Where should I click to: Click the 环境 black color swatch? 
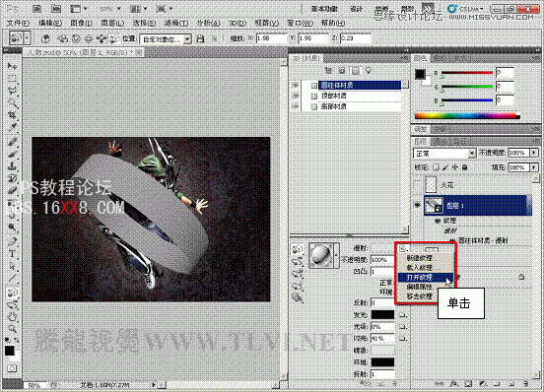click(x=382, y=362)
